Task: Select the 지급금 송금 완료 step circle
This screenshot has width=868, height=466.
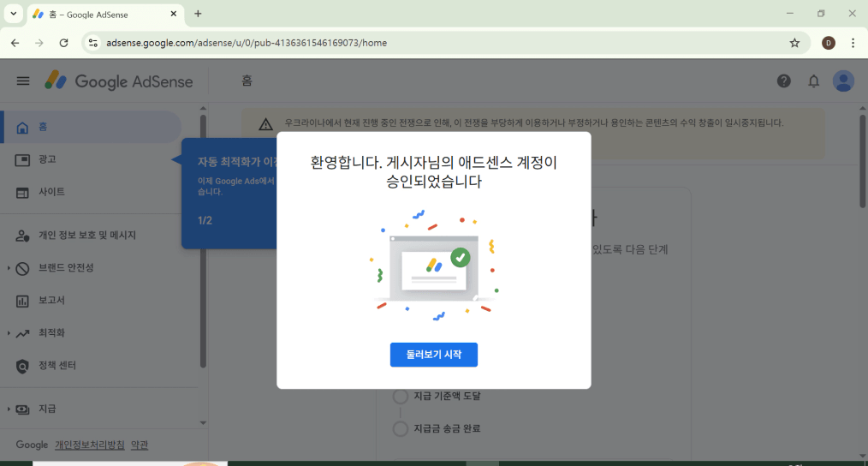Action: tap(401, 428)
